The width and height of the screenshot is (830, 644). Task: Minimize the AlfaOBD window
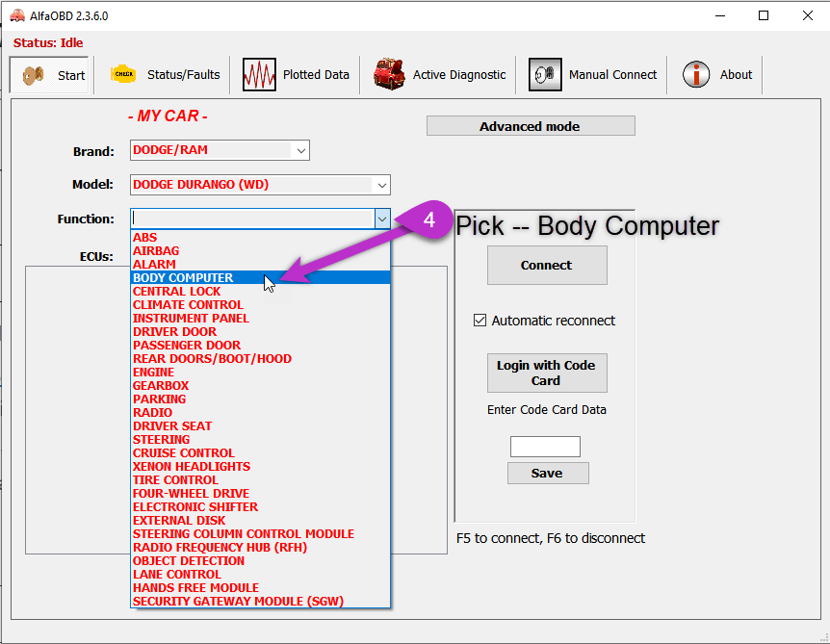click(720, 15)
